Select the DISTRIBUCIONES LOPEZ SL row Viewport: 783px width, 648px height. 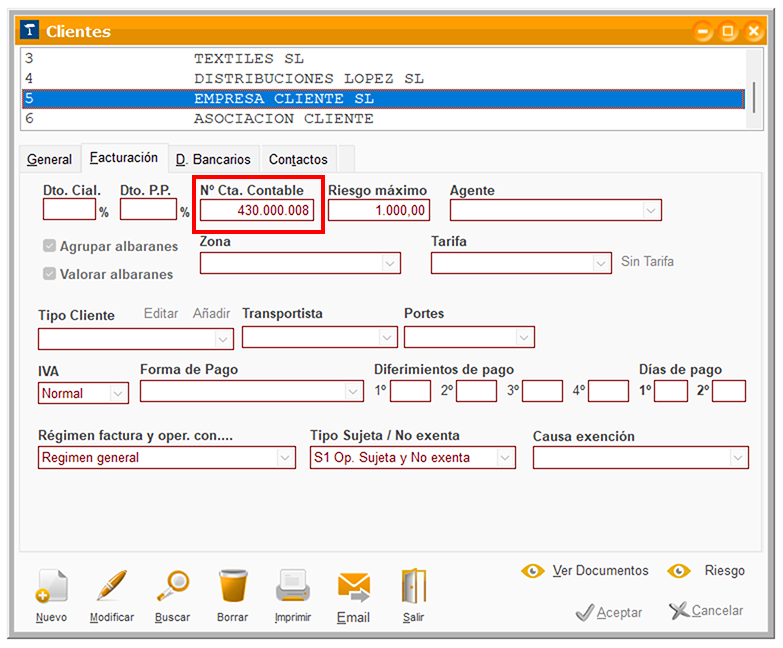(384, 79)
